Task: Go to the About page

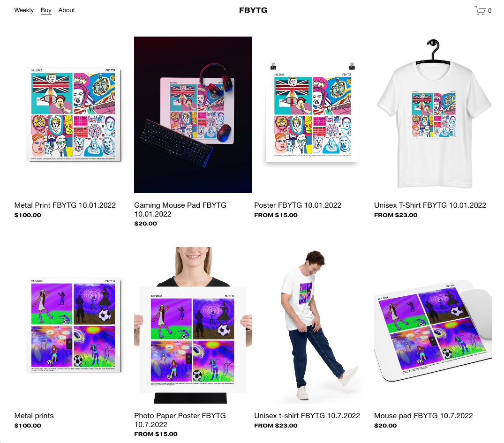Action: (67, 10)
